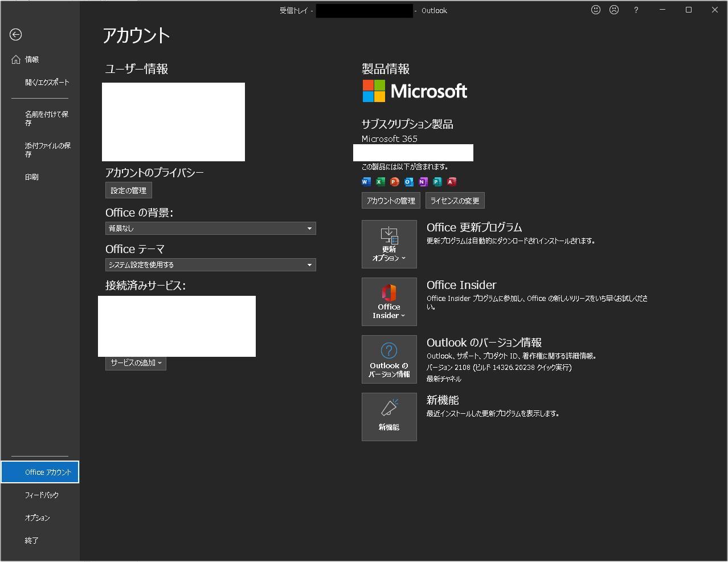Click the バージョン 2108 build text
Screen dimensions: 728x562
[x=499, y=368]
